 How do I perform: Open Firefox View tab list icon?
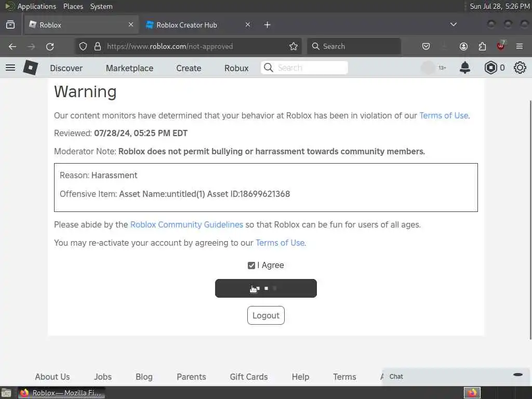coord(10,25)
